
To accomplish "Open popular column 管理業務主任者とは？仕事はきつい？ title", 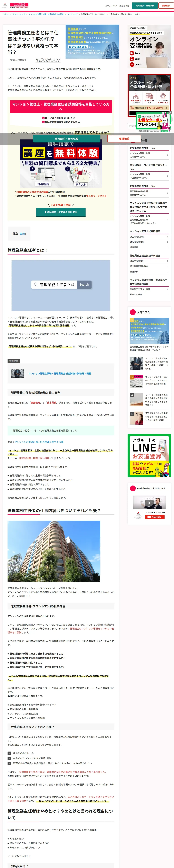I will pos(149,348).
